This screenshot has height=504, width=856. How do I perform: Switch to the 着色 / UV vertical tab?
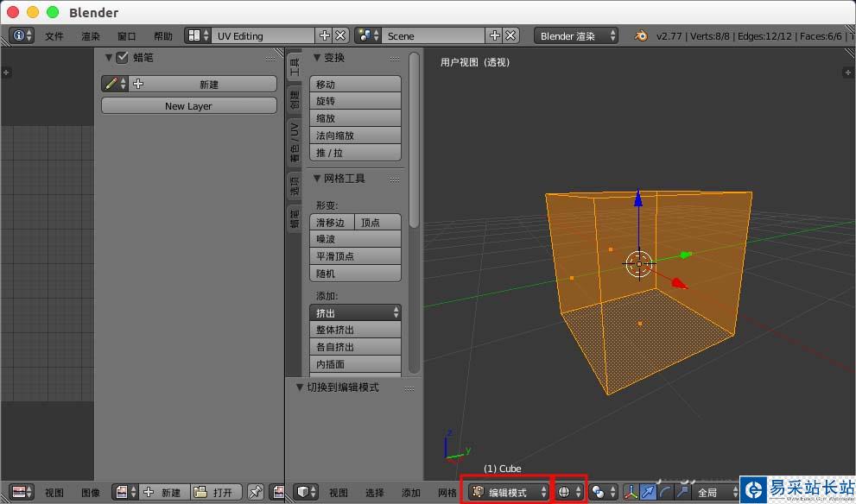click(x=295, y=142)
